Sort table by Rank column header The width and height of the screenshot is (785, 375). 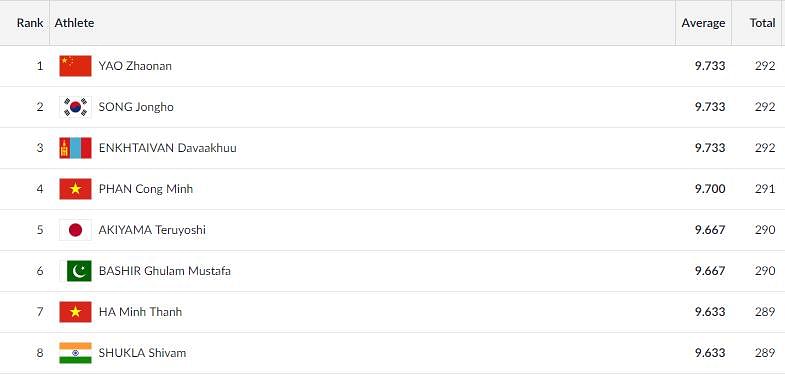(x=30, y=23)
